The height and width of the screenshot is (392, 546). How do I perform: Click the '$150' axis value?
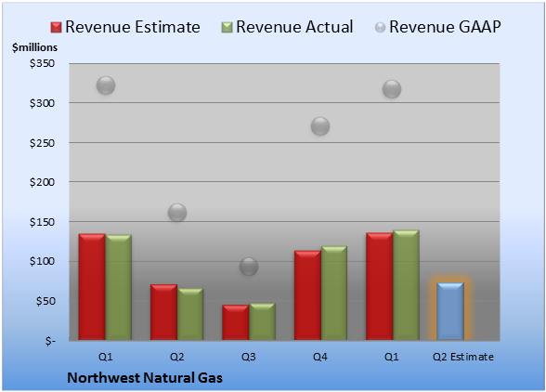point(42,222)
